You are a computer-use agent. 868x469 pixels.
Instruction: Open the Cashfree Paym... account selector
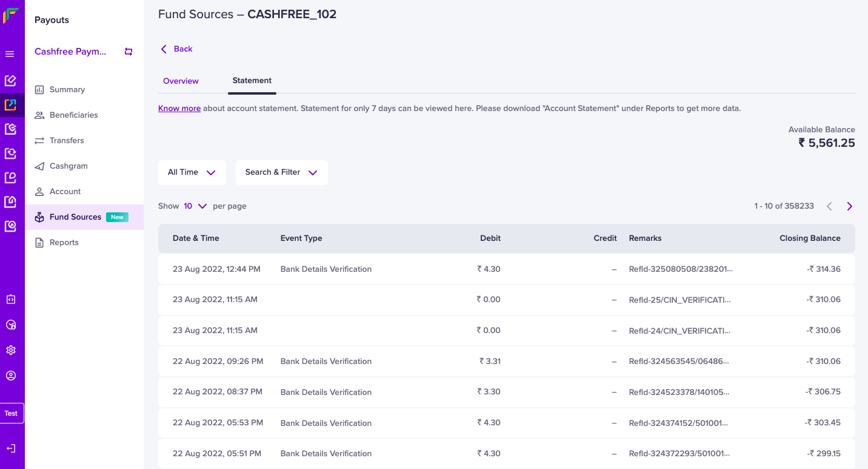pyautogui.click(x=70, y=52)
